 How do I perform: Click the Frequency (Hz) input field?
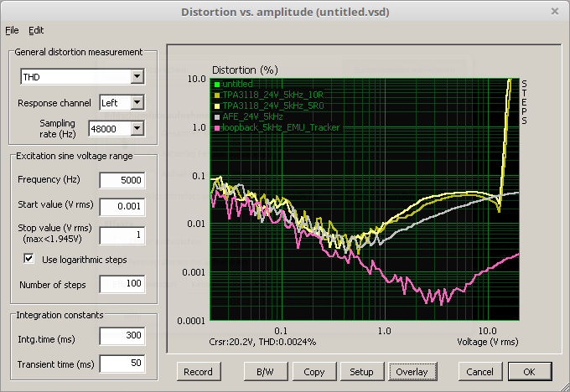coord(122,180)
